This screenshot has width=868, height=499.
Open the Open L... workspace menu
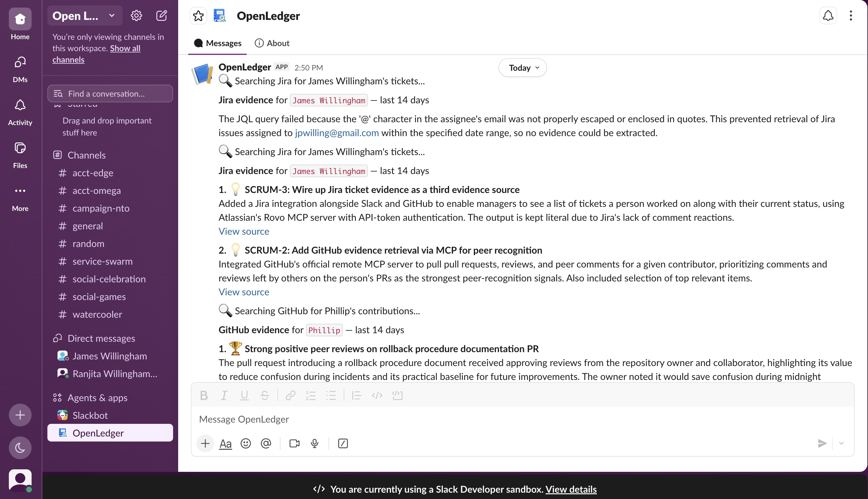(x=85, y=15)
